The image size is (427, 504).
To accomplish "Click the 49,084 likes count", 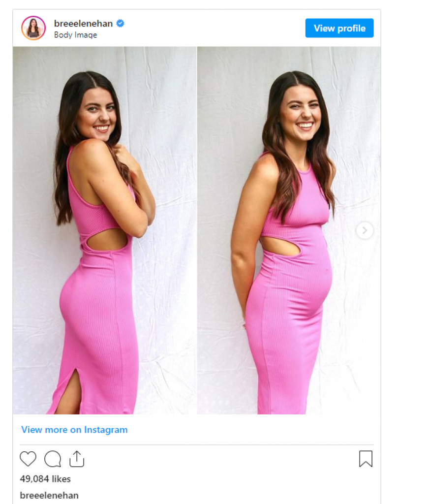I will point(45,479).
